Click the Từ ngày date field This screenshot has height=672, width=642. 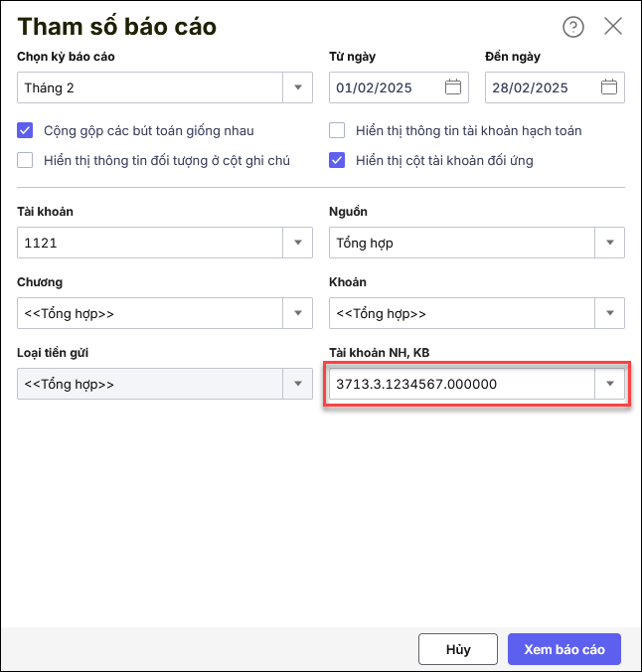pyautogui.click(x=388, y=87)
